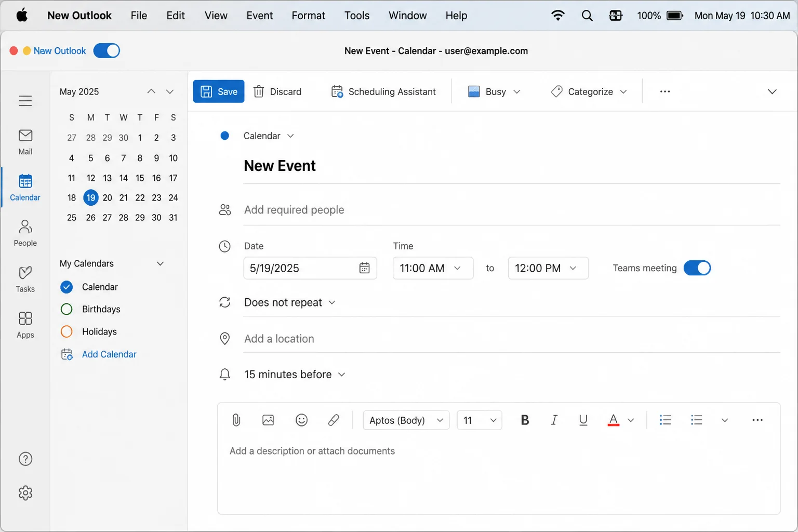This screenshot has width=798, height=532.
Task: Attach a file with the paperclip icon
Action: (x=236, y=420)
